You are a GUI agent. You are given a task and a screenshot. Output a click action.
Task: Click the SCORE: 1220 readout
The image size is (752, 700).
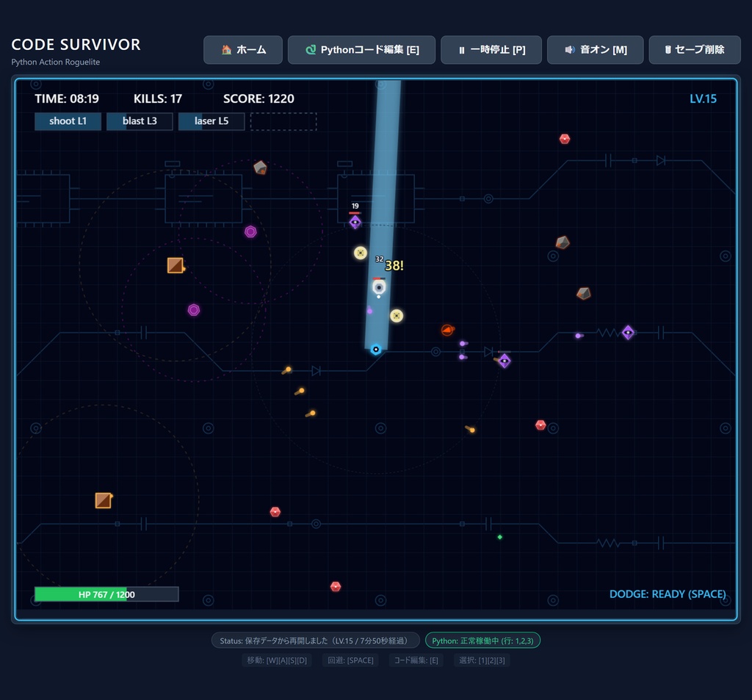click(258, 99)
